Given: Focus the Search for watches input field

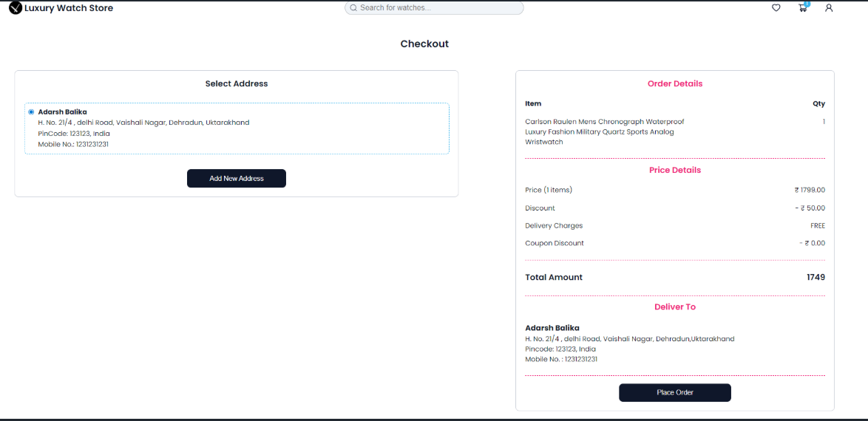Looking at the screenshot, I should pos(436,8).
